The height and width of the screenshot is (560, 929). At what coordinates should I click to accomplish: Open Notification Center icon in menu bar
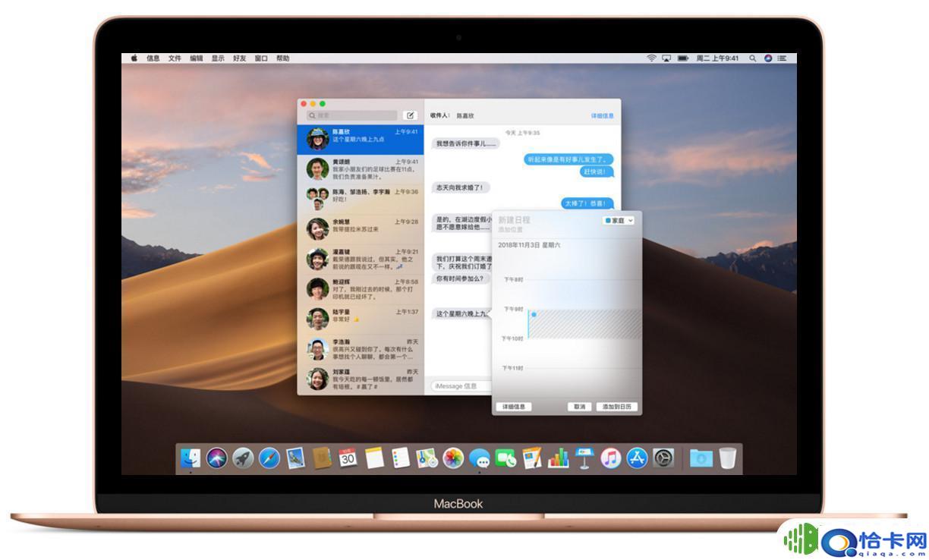pyautogui.click(x=782, y=58)
